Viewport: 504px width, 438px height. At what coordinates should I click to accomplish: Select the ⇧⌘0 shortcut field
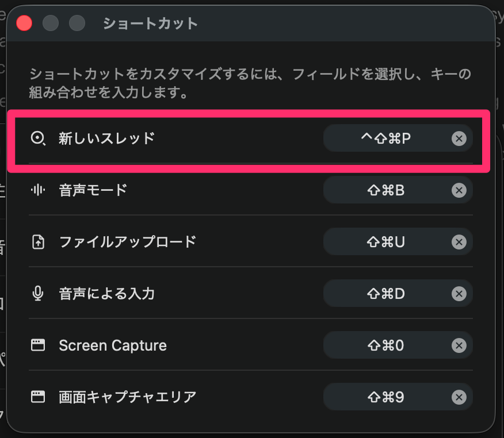pos(386,345)
